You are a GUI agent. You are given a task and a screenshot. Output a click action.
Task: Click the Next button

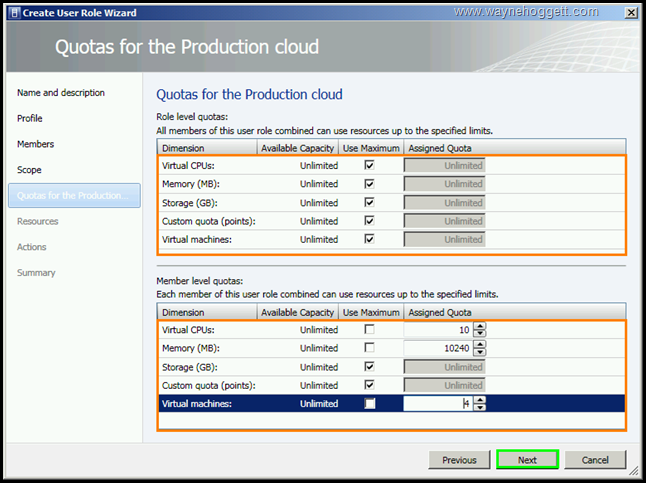tap(527, 460)
